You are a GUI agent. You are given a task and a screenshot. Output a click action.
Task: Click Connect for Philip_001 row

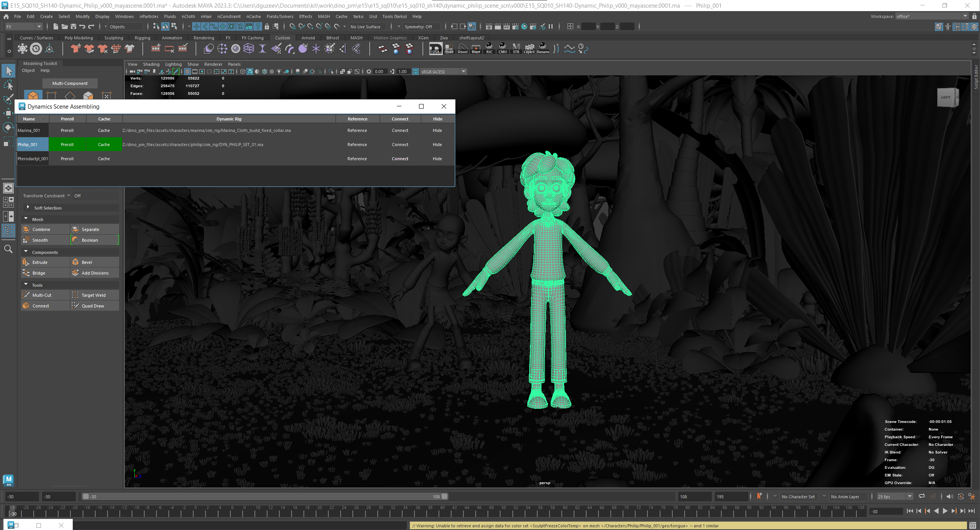point(400,145)
